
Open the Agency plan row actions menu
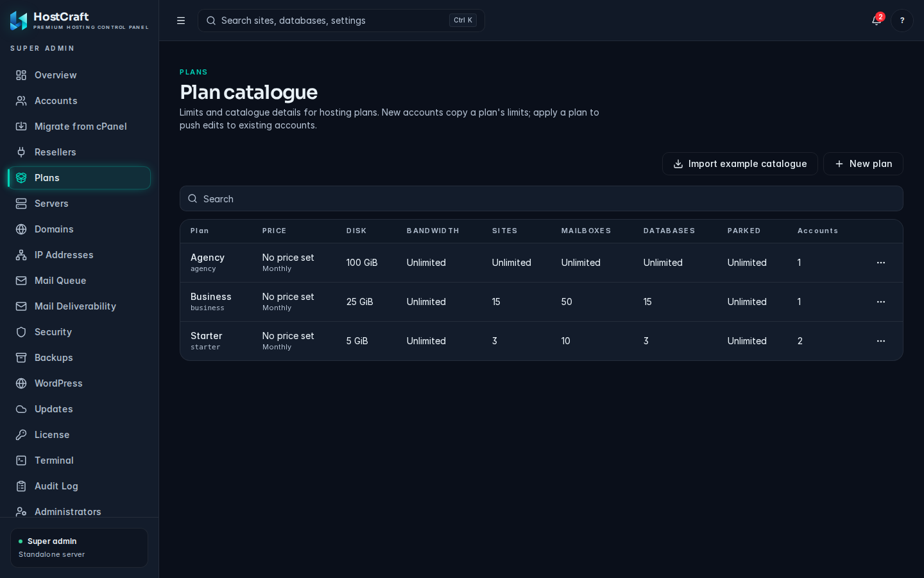coord(881,263)
